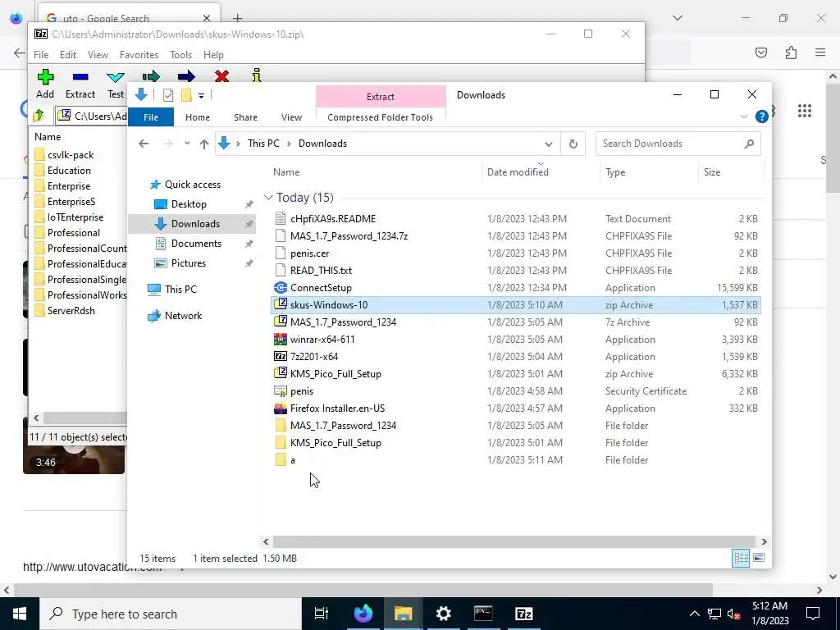
Task: Sort files by Type column
Action: pos(615,172)
